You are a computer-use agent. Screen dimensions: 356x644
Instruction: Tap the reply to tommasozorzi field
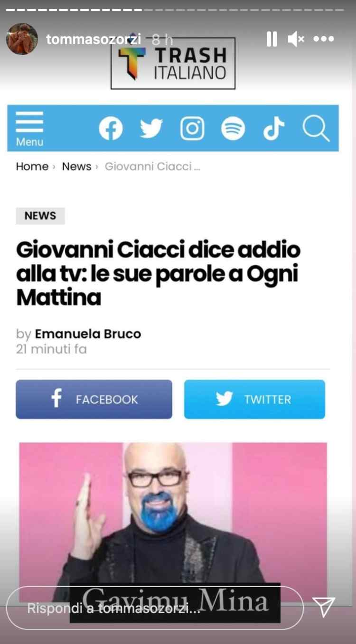coord(155,608)
